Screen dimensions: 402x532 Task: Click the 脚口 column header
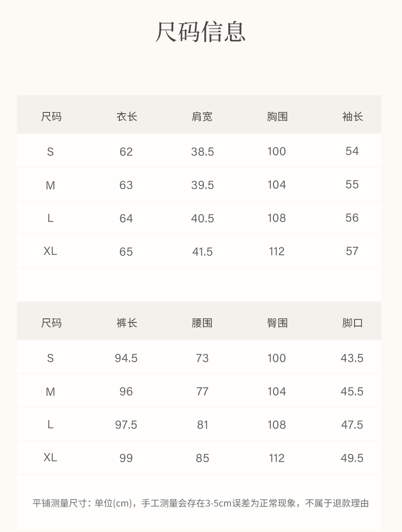353,323
